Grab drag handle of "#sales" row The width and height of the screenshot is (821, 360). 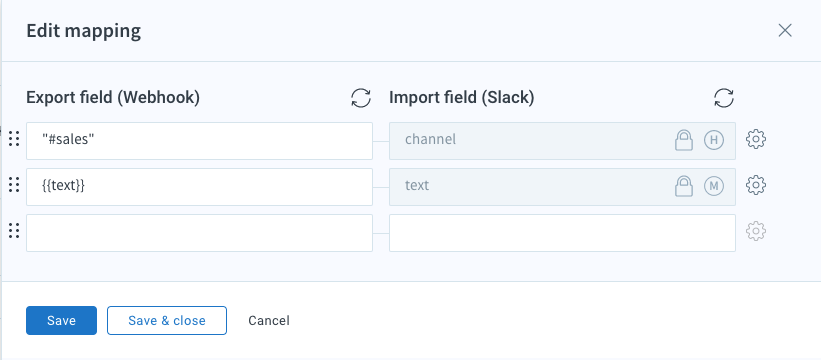(x=15, y=139)
